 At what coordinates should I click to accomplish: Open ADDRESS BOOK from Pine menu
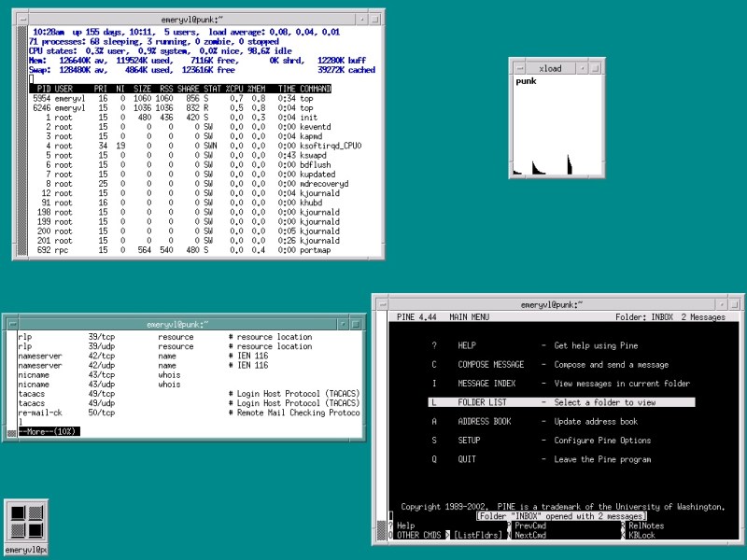tap(485, 421)
